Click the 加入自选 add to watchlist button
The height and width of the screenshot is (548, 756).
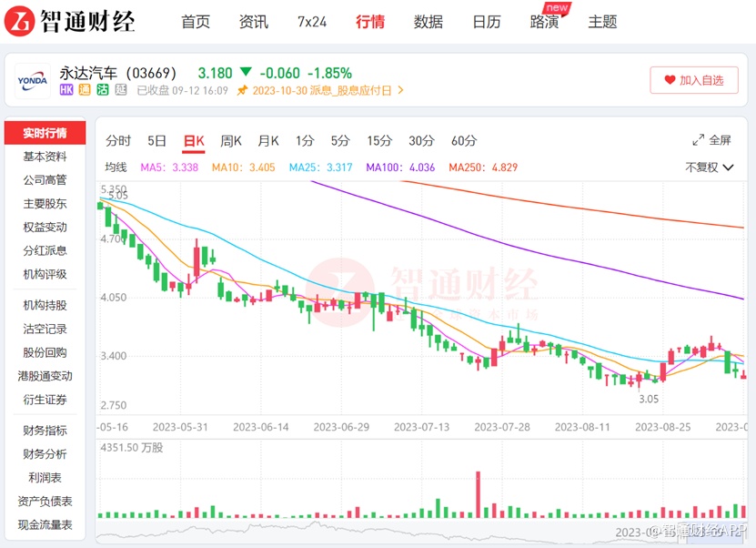coord(693,80)
